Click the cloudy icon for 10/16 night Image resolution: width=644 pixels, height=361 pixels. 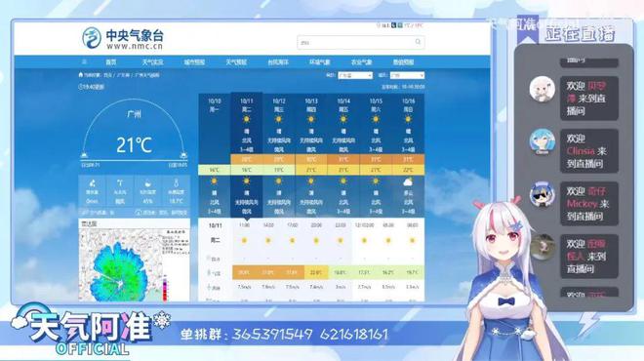[x=408, y=181]
